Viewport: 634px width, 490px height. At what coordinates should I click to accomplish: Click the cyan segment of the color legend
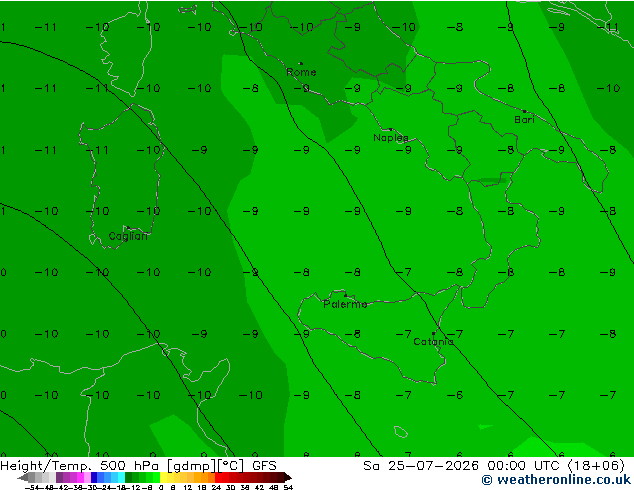pos(121,477)
